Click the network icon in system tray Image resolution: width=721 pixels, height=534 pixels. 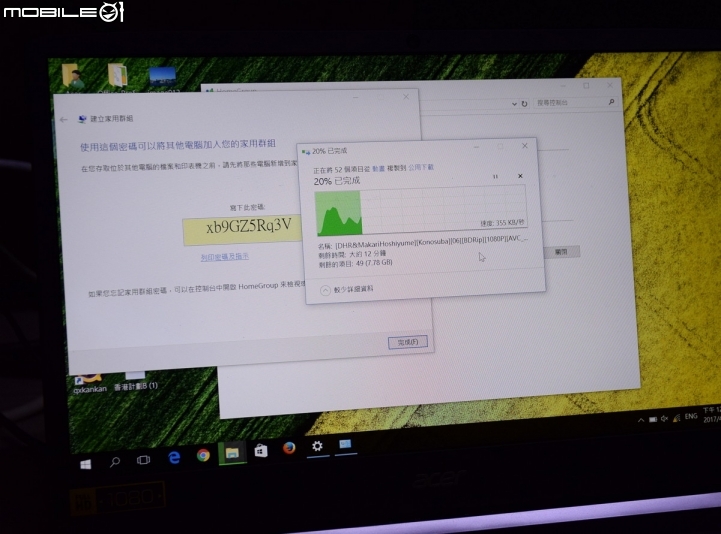pos(676,418)
